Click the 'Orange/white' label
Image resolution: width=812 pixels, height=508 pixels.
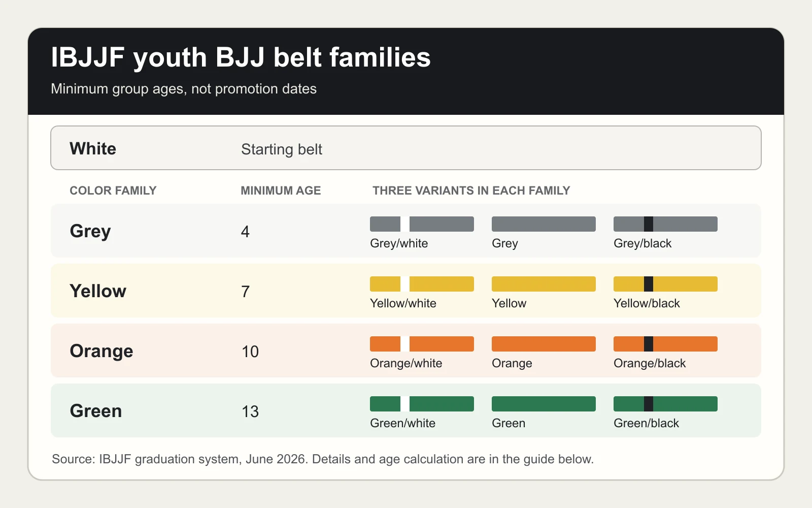click(x=406, y=363)
